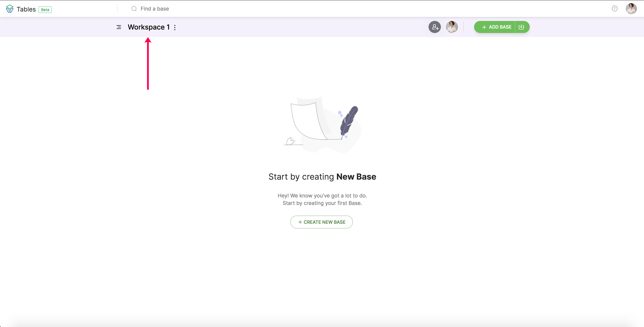
Task: Open the hamburger menu beside Workspace 1
Action: pyautogui.click(x=119, y=27)
